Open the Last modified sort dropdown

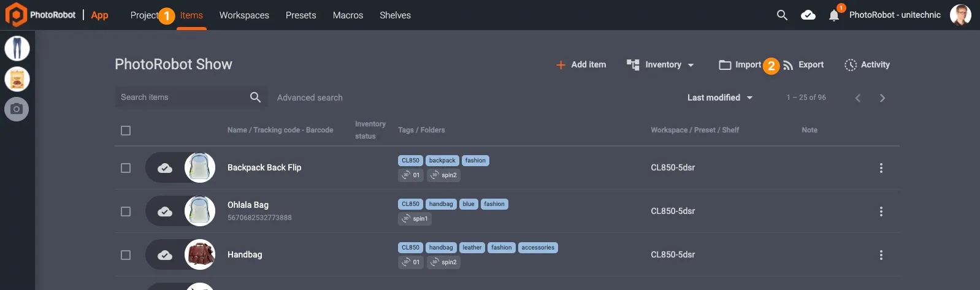[720, 97]
